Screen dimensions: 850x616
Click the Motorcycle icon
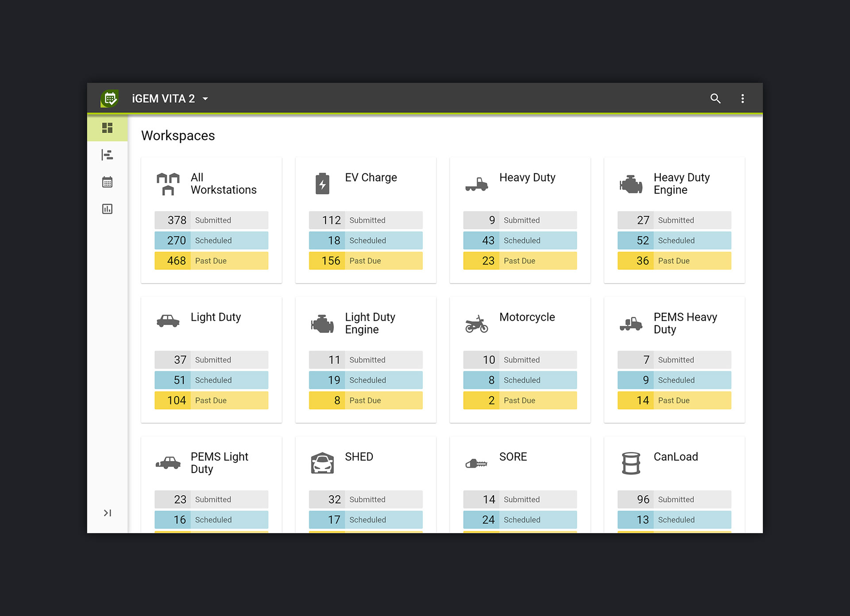476,324
